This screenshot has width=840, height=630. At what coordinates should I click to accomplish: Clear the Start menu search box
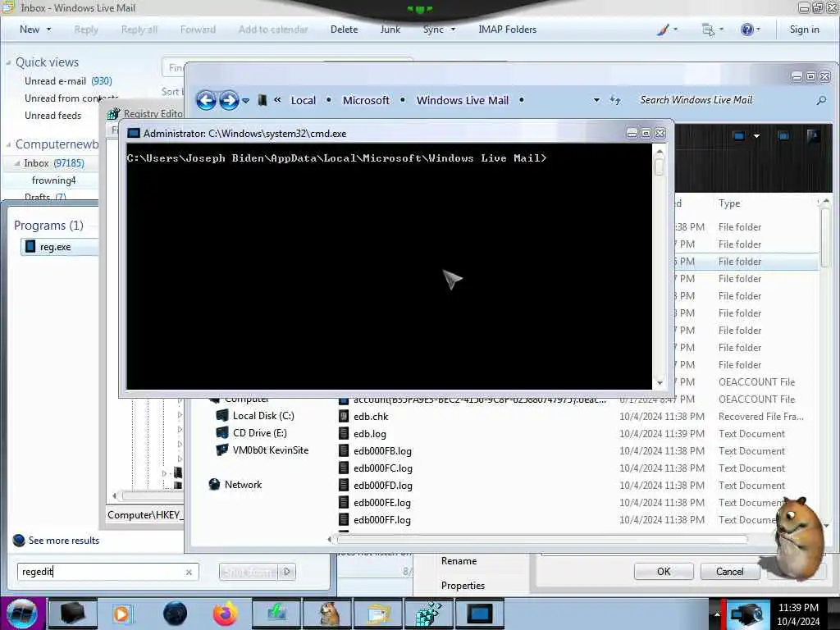[x=189, y=572]
